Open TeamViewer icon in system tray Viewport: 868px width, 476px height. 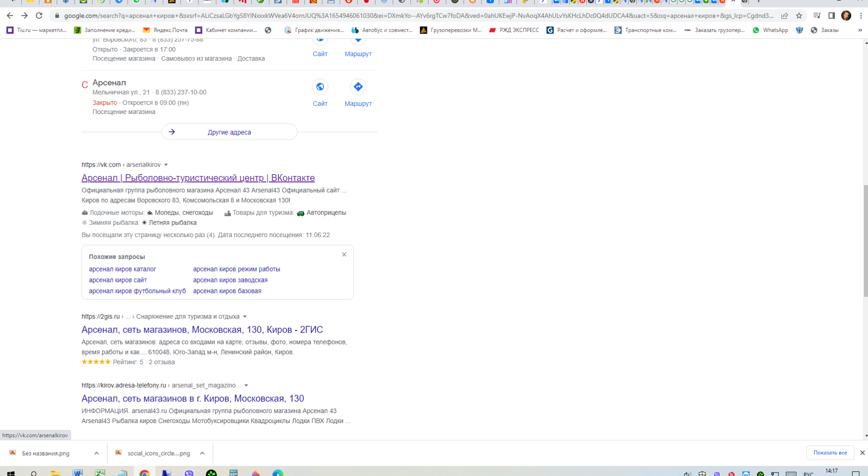tap(746, 474)
